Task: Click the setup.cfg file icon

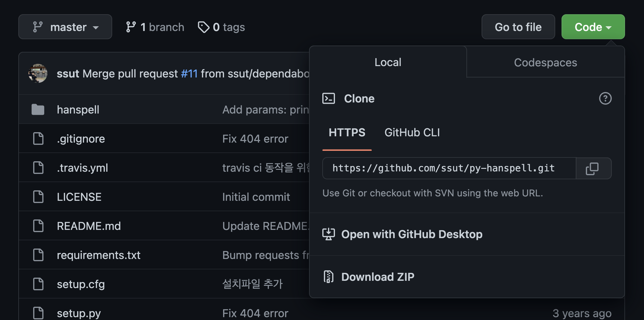Action: click(x=38, y=284)
